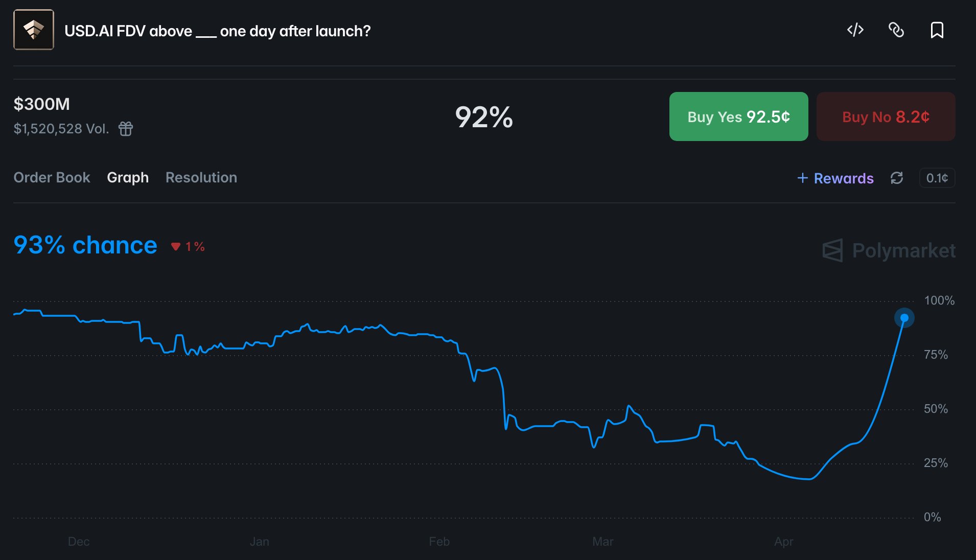Click the $300M outcome label
The image size is (976, 560).
click(x=41, y=104)
